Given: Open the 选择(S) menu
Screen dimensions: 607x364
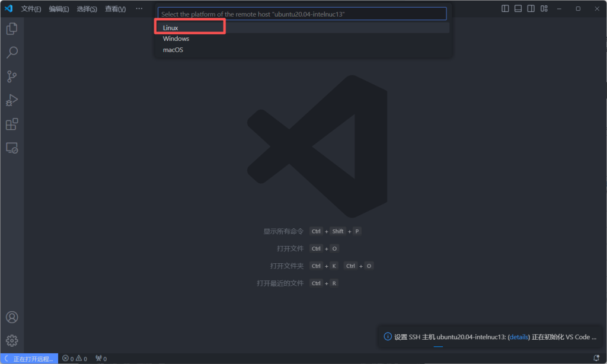Looking at the screenshot, I should pyautogui.click(x=87, y=9).
